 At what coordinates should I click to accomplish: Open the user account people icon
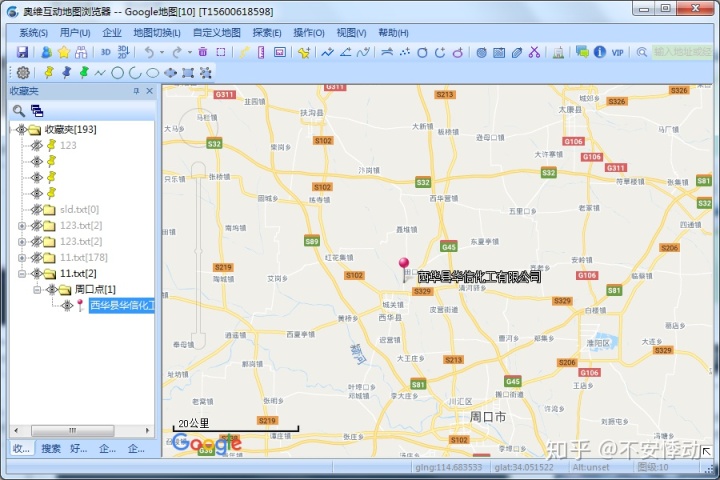tap(46, 52)
